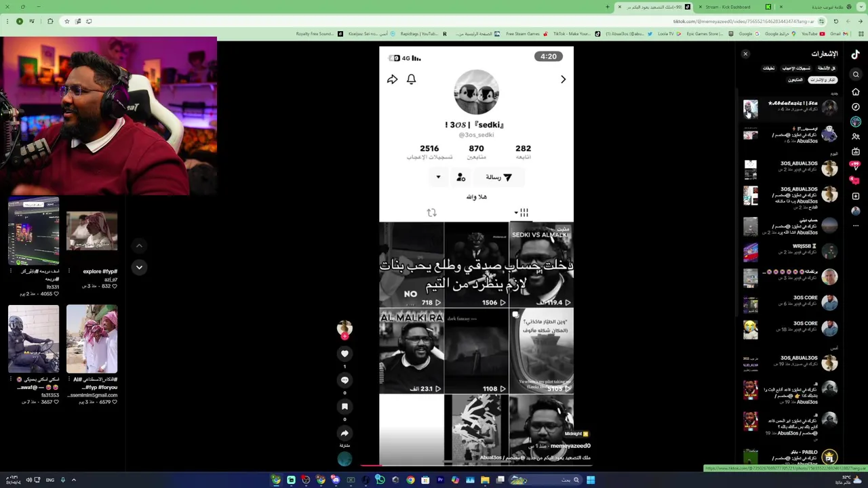Open a new browser tab
This screenshot has height=488, width=868.
coord(608,7)
